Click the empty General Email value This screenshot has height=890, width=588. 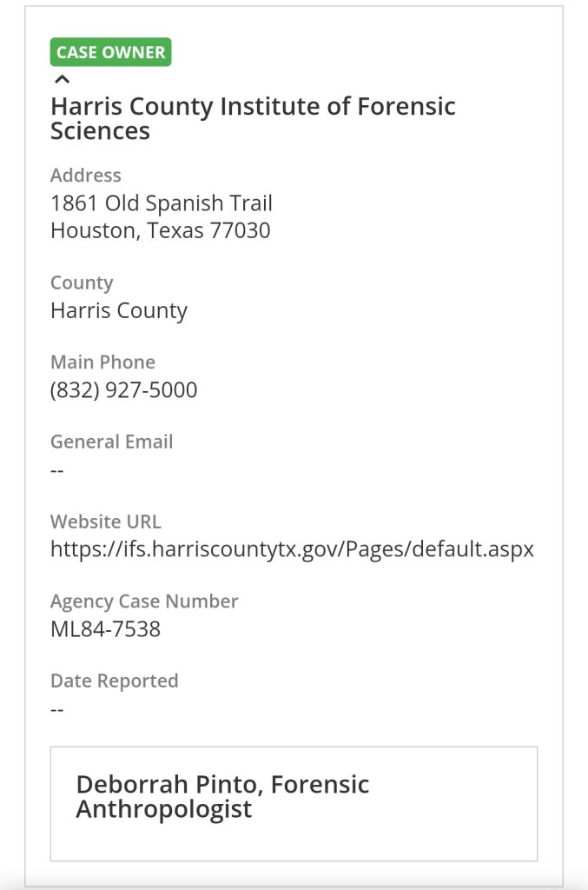pos(57,470)
